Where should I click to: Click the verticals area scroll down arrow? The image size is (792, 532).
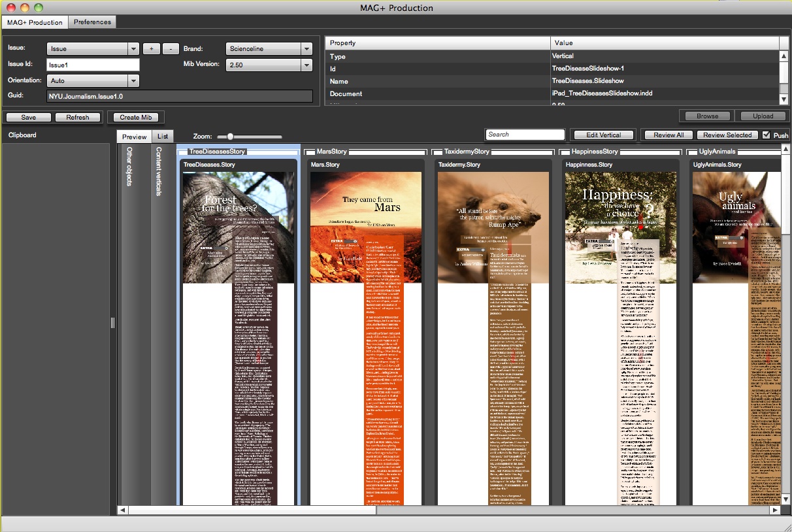(x=785, y=500)
